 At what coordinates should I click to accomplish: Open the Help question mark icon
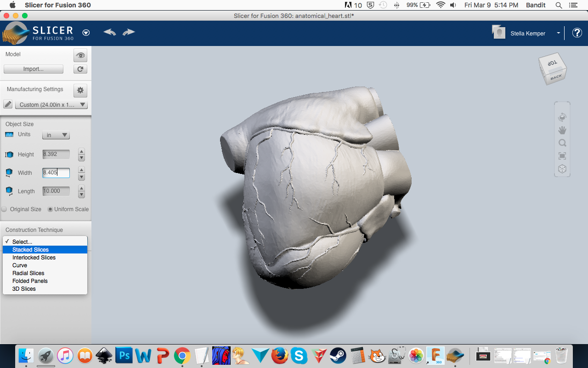pos(577,33)
